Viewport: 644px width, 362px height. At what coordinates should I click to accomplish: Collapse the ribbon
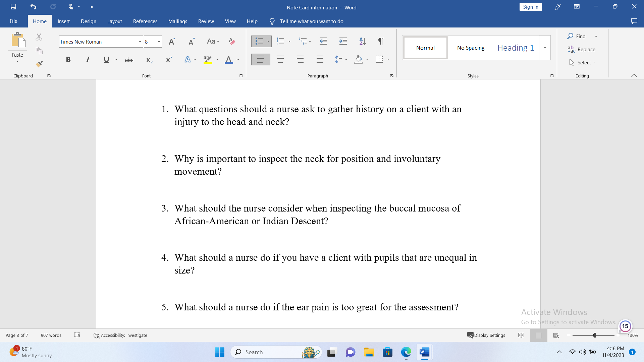(634, 76)
